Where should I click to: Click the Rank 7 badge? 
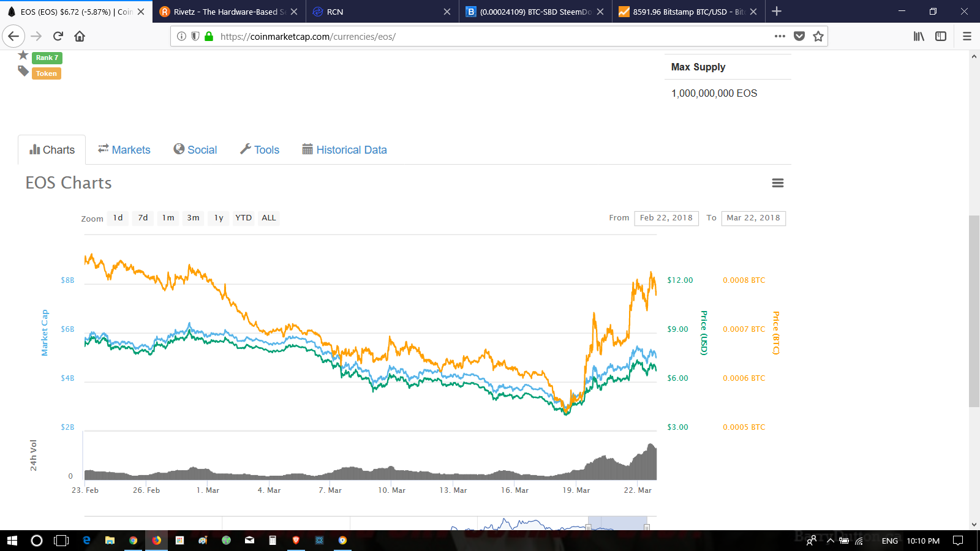pyautogui.click(x=47, y=58)
